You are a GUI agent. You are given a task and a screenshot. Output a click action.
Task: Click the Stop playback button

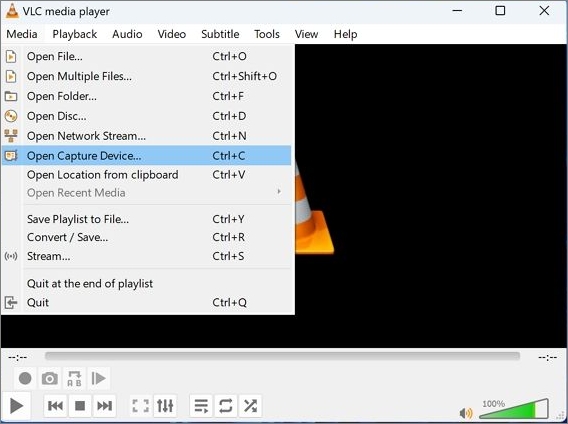80,406
